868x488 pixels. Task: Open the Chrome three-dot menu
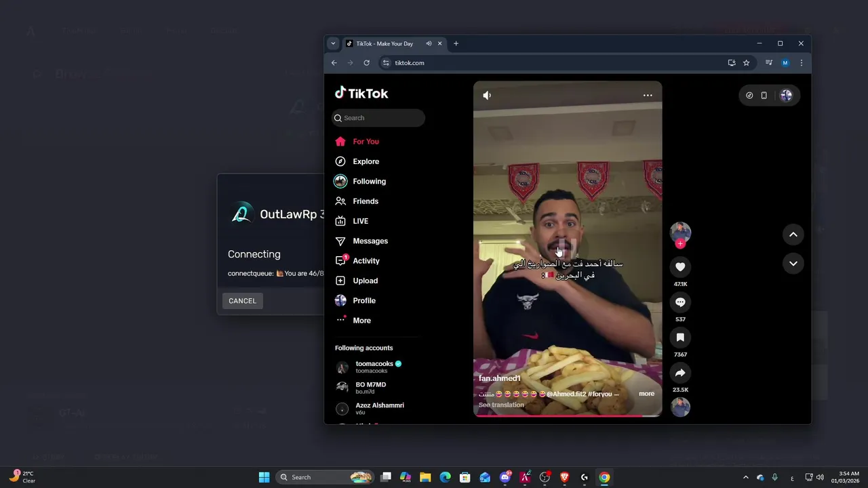[x=802, y=63]
